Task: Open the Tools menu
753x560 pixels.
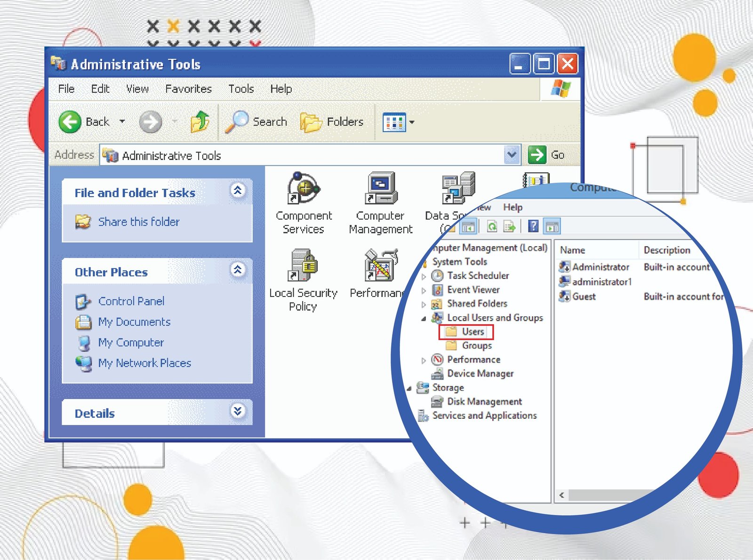Action: pos(241,89)
